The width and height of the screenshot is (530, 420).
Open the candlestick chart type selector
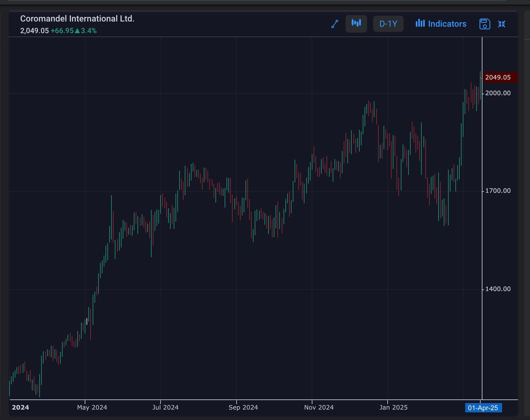tap(356, 24)
